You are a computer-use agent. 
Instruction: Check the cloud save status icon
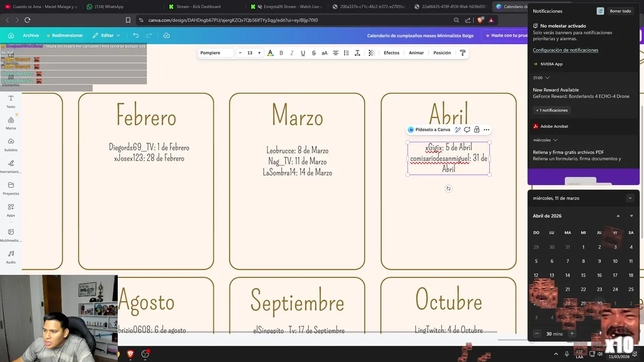[167, 36]
